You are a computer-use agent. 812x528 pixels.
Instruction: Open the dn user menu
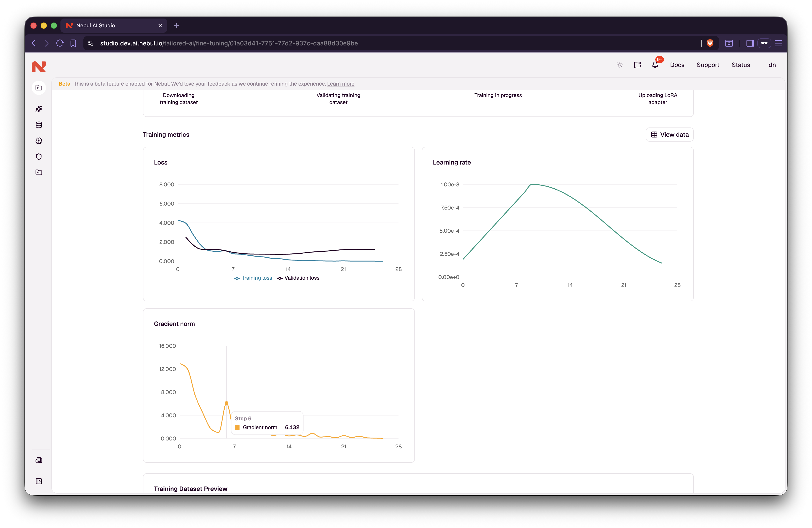(x=772, y=65)
